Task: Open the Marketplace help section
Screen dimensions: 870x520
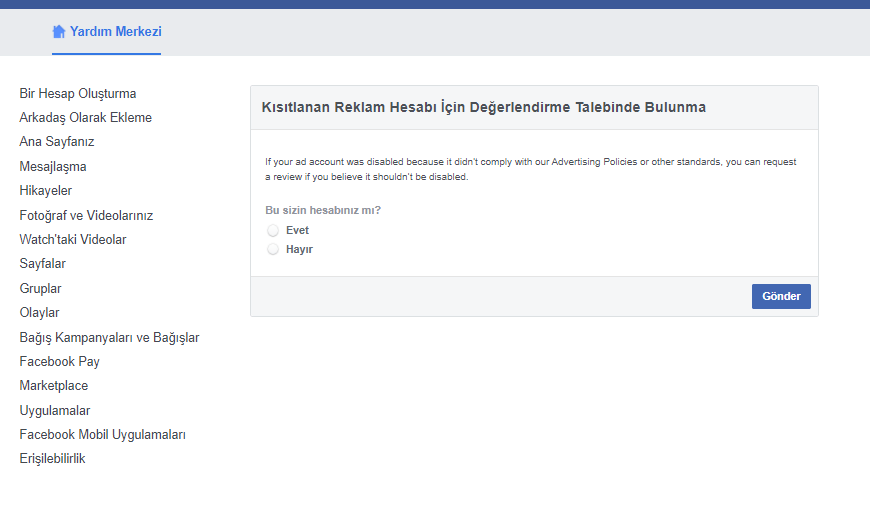Action: pos(54,386)
